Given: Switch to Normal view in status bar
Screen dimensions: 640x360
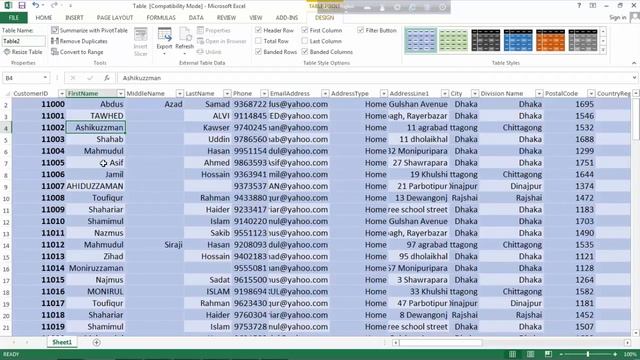Looking at the screenshot, I should (512, 354).
